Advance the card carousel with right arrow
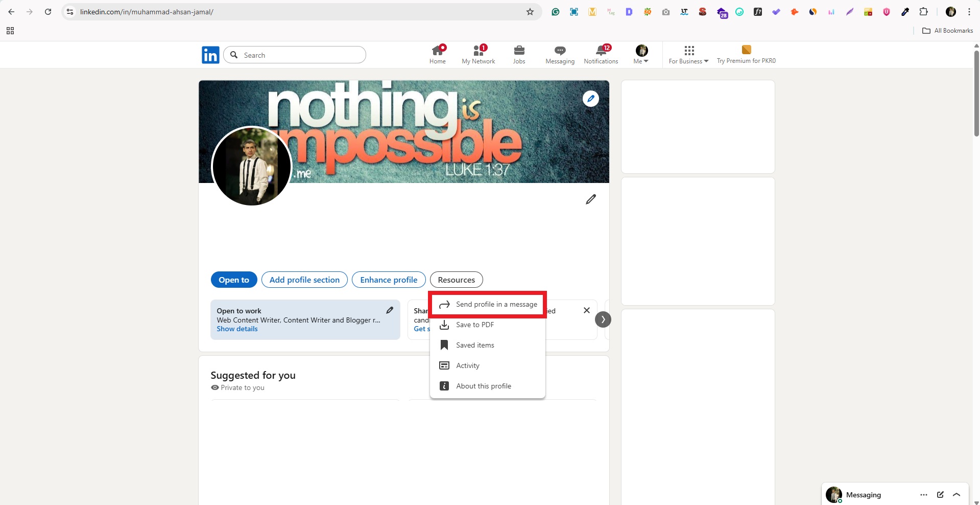This screenshot has height=505, width=980. (x=603, y=319)
